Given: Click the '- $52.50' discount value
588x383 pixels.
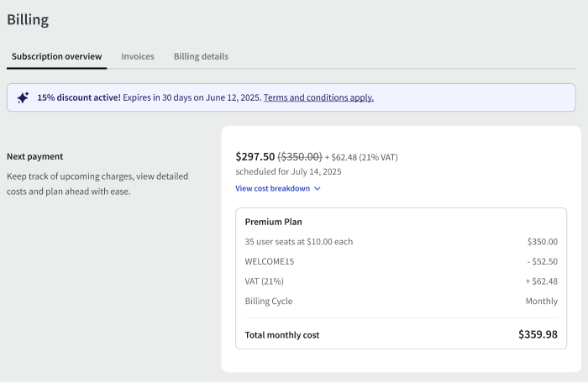Looking at the screenshot, I should pyautogui.click(x=543, y=261).
